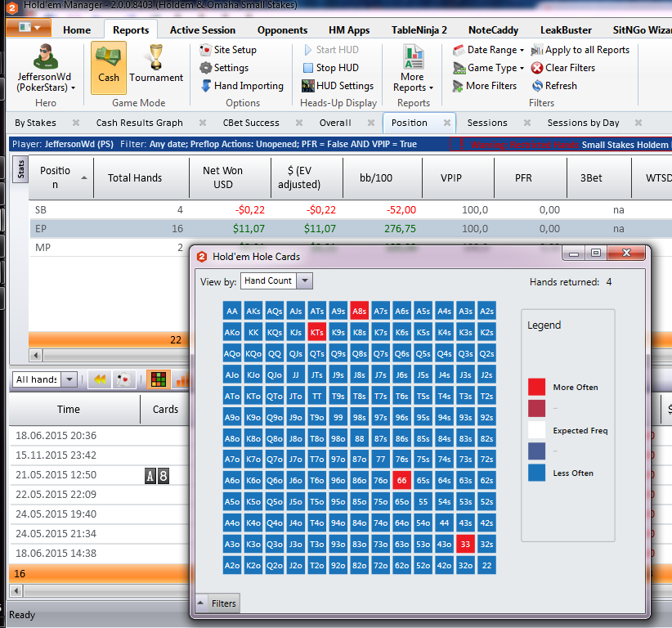Open the application menu button
The image size is (672, 628).
tap(29, 28)
